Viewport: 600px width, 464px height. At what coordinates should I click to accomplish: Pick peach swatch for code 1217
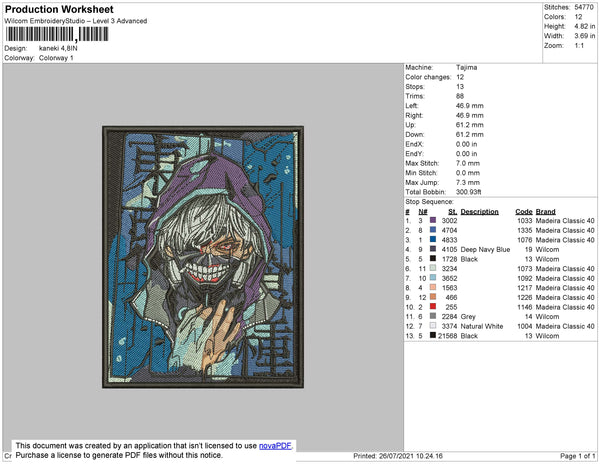(x=433, y=287)
